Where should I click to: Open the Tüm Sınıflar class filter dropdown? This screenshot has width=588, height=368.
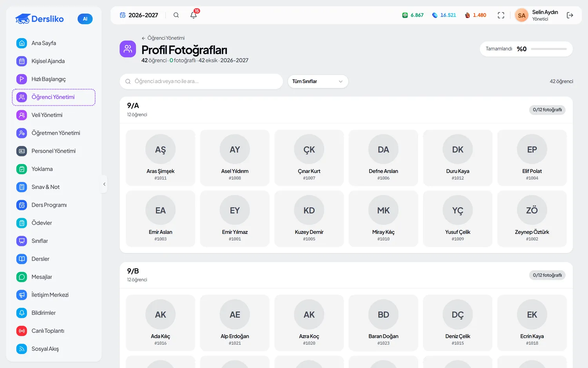click(318, 81)
